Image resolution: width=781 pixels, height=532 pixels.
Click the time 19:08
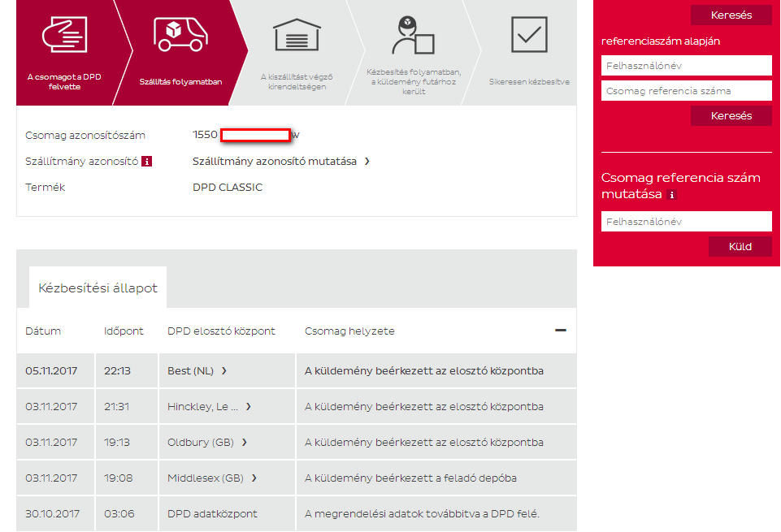[118, 478]
